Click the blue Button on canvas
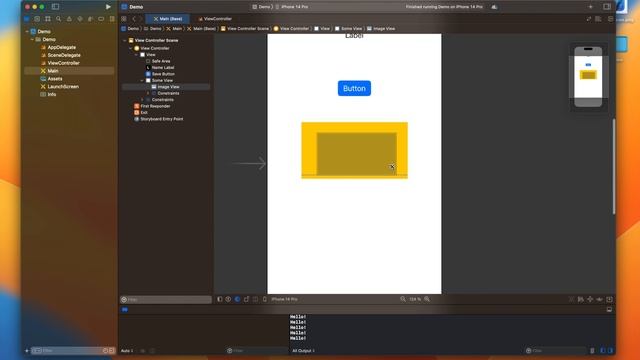The height and width of the screenshot is (360, 640). pos(354,88)
